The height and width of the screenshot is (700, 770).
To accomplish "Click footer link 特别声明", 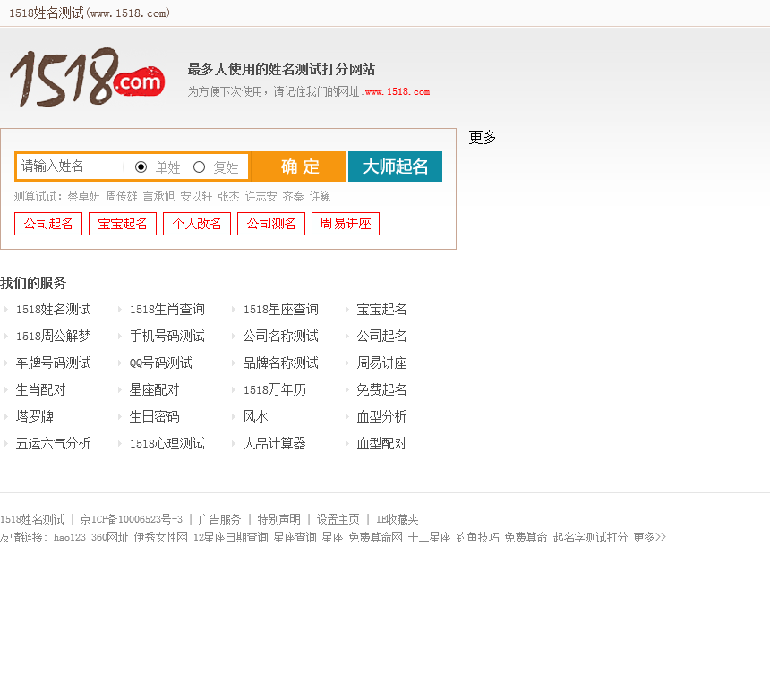I will point(279,519).
